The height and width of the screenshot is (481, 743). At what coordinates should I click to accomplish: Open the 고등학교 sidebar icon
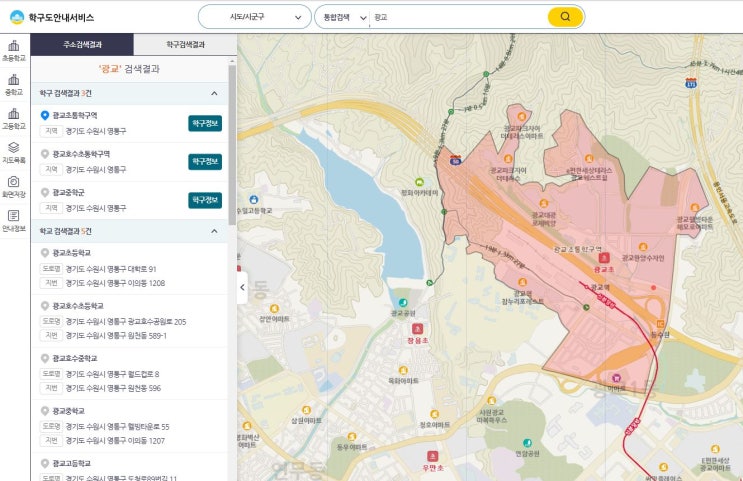point(14,119)
